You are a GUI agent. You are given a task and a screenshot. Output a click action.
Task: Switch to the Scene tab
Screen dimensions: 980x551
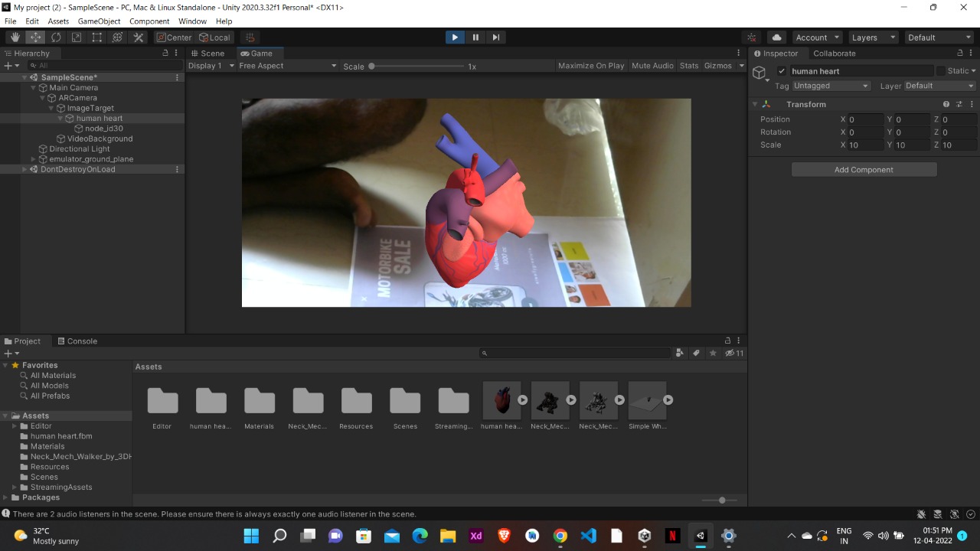[207, 54]
